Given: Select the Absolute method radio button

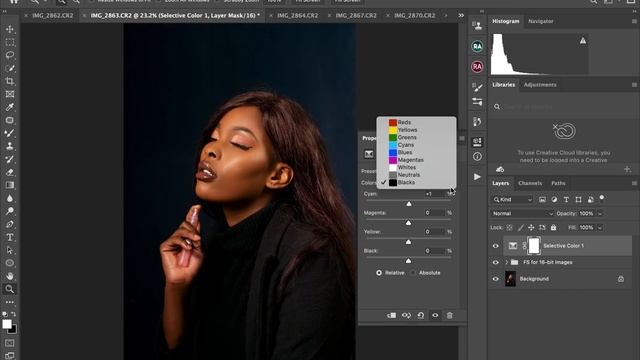Looking at the screenshot, I should [x=413, y=273].
